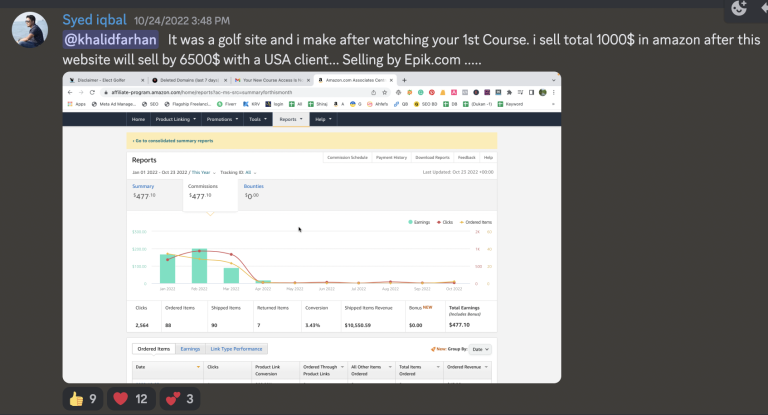Click the Download Reports button

[x=432, y=158]
